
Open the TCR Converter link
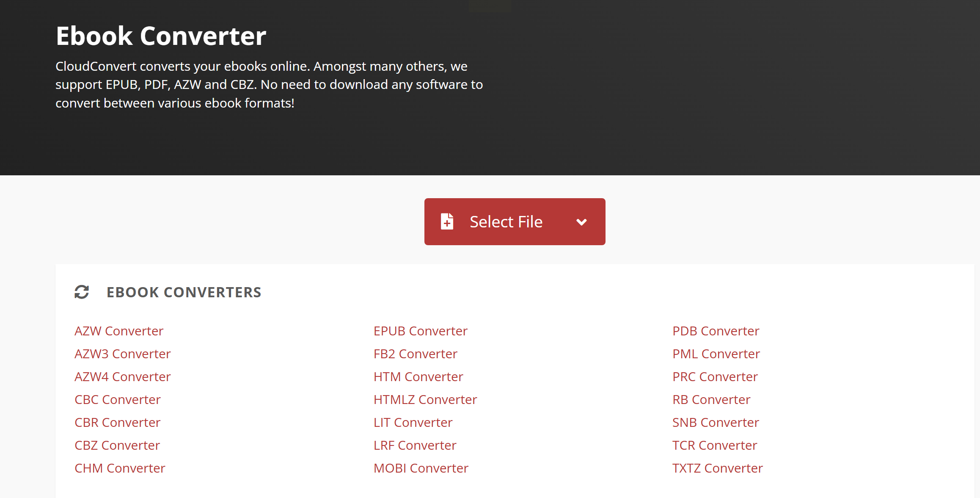pos(715,445)
